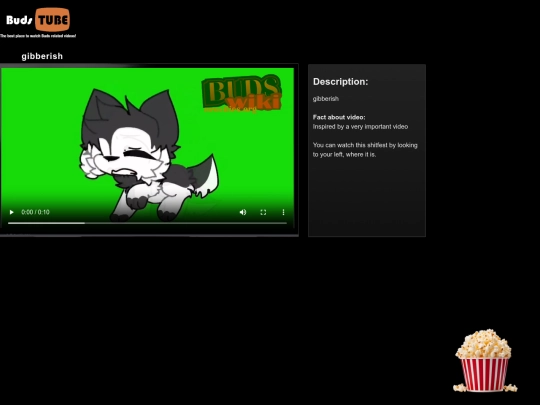540x405 pixels.
Task: Enter fullscreen mode on the video
Action: tap(263, 212)
